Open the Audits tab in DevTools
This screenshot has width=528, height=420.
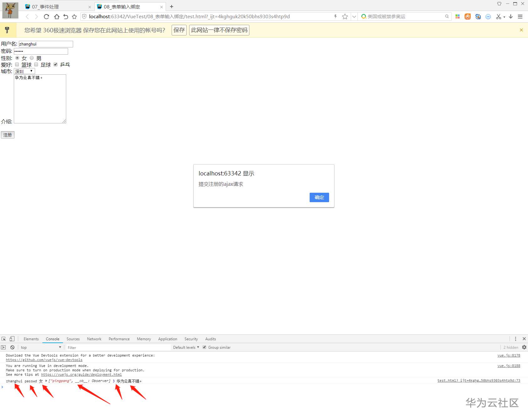tap(211, 339)
